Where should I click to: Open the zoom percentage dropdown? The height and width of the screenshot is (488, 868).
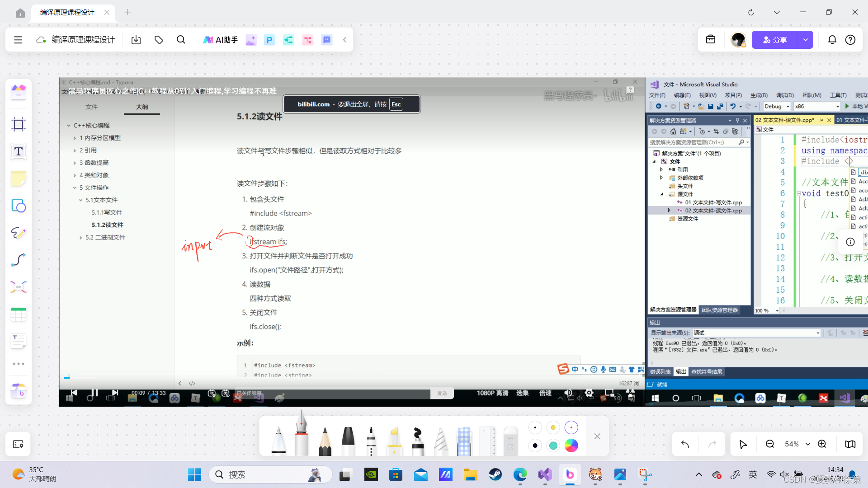coord(808,444)
